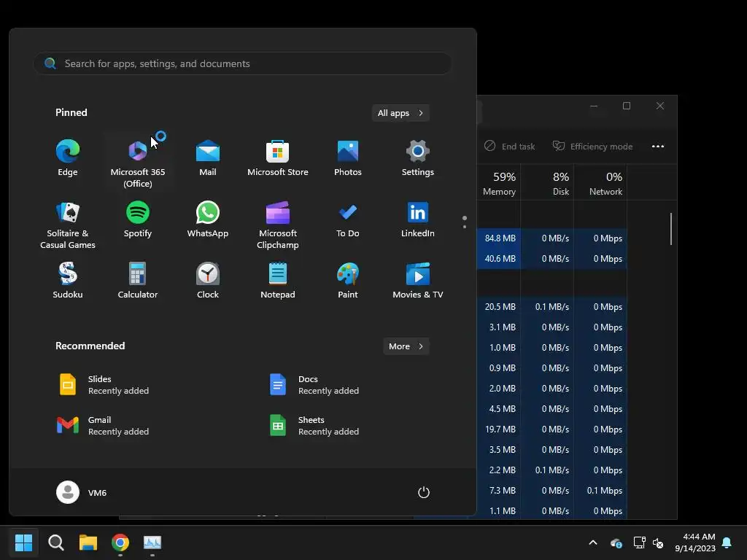Open the three-dot menu in Task Manager

coord(658,146)
